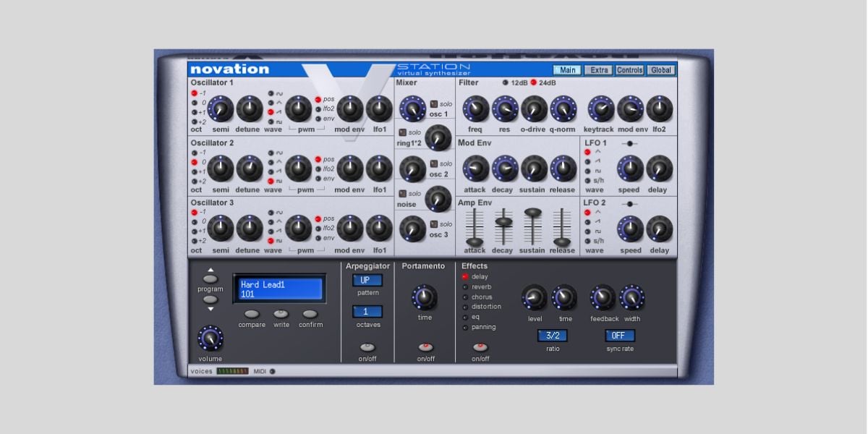Screen dimensions: 868x434
Task: Click the voices meter display
Action: coord(232,371)
